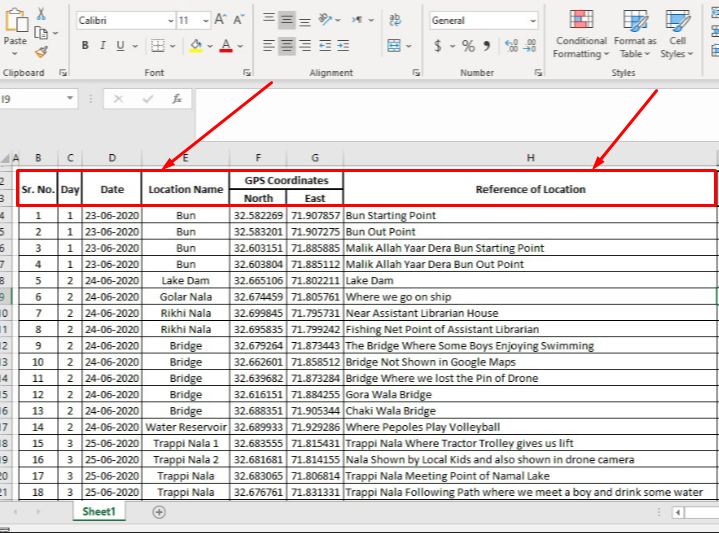Click Merge and Center icon
This screenshot has width=719, height=533.
394,45
